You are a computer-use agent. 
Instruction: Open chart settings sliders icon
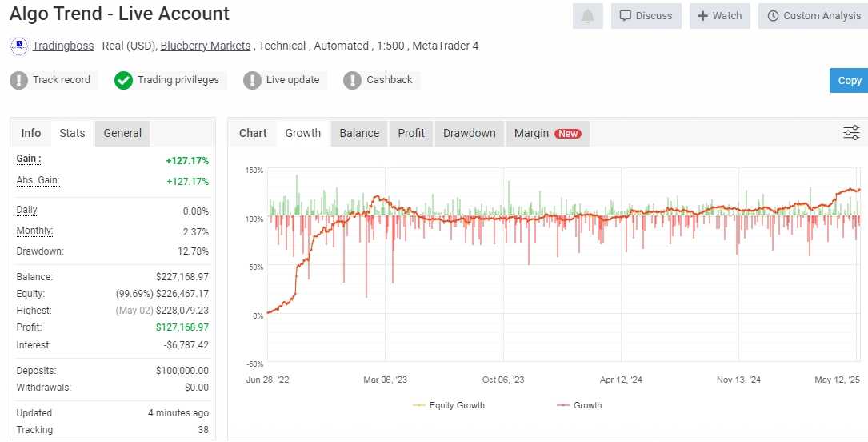851,133
